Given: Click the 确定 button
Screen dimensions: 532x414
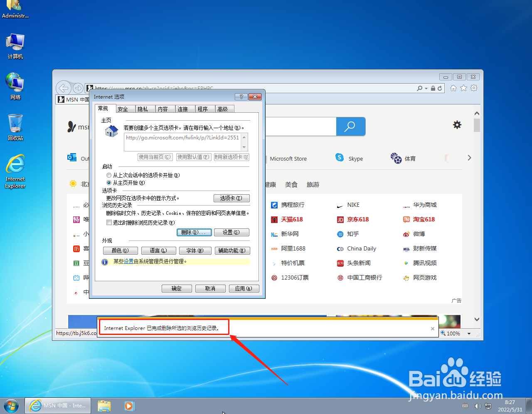Looking at the screenshot, I should 177,288.
